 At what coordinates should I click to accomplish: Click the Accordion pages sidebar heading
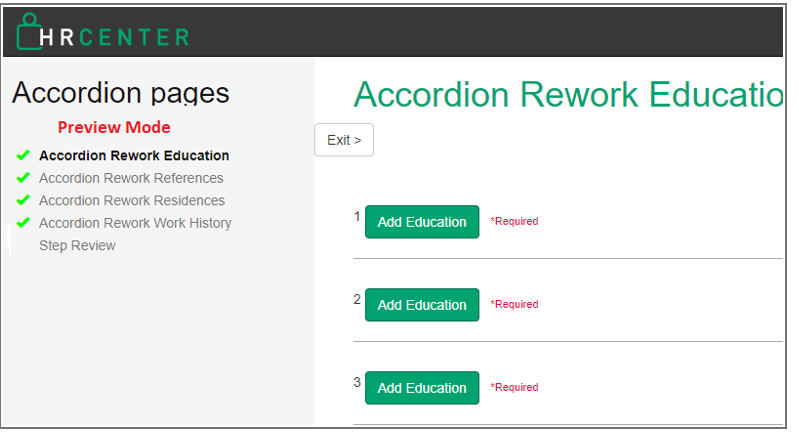(120, 93)
